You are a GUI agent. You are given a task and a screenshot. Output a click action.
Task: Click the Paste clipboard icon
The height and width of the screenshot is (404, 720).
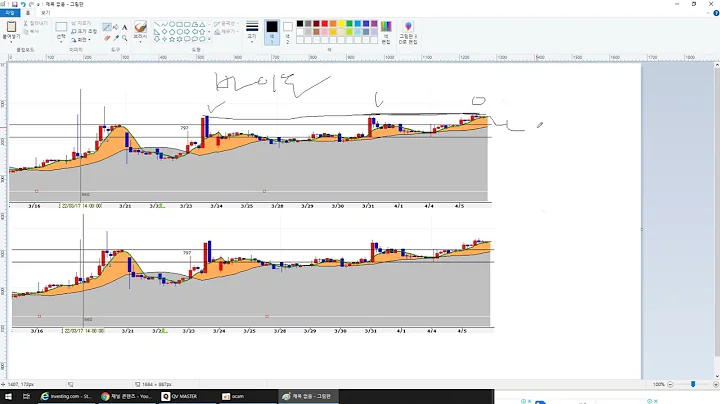11,26
